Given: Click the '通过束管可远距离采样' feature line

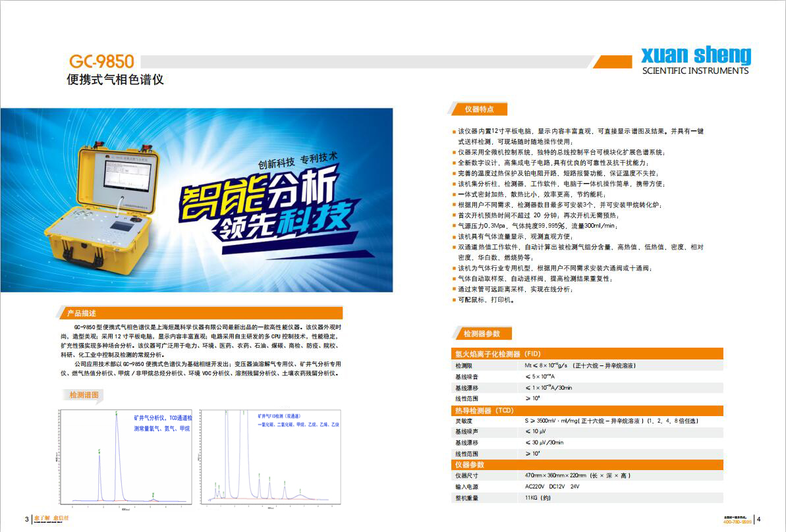Looking at the screenshot, I should click(513, 289).
